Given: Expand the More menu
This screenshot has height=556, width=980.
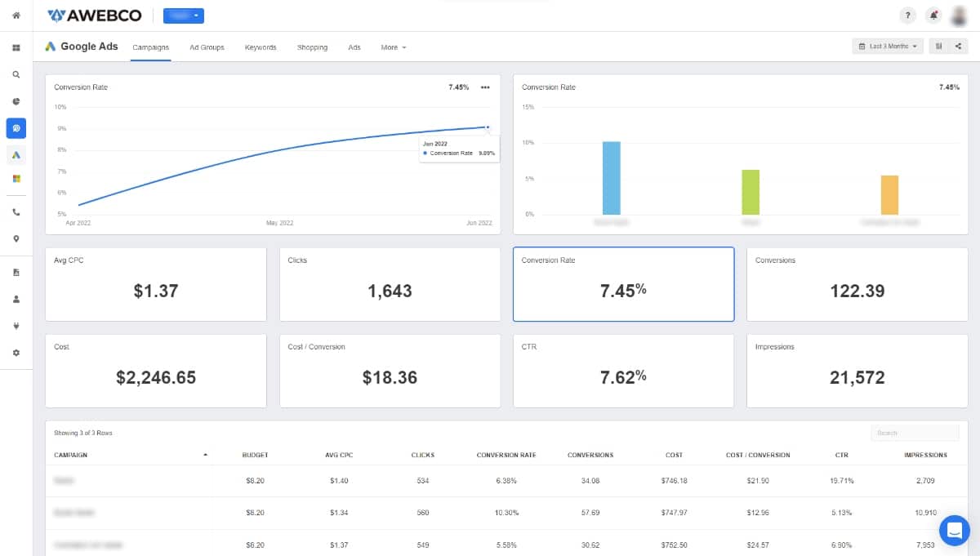Looking at the screenshot, I should pyautogui.click(x=394, y=47).
